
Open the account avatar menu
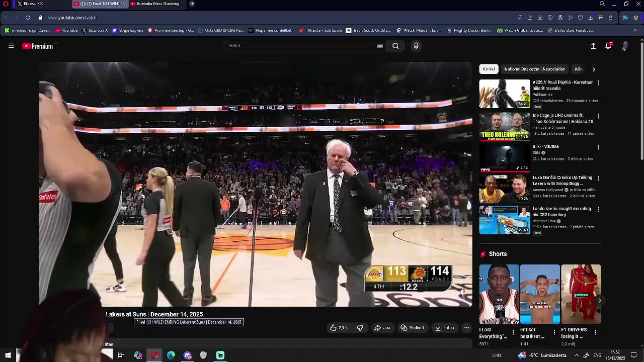click(x=625, y=46)
